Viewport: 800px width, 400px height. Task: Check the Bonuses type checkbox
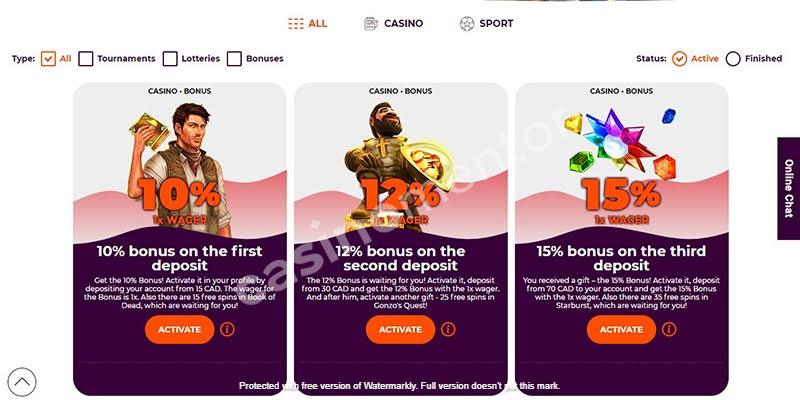tap(234, 59)
